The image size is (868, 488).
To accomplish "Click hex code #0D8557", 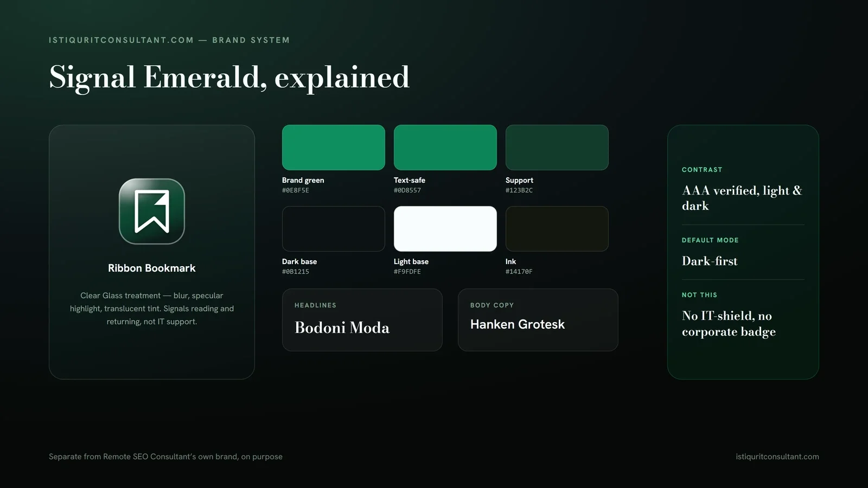I will pyautogui.click(x=407, y=190).
